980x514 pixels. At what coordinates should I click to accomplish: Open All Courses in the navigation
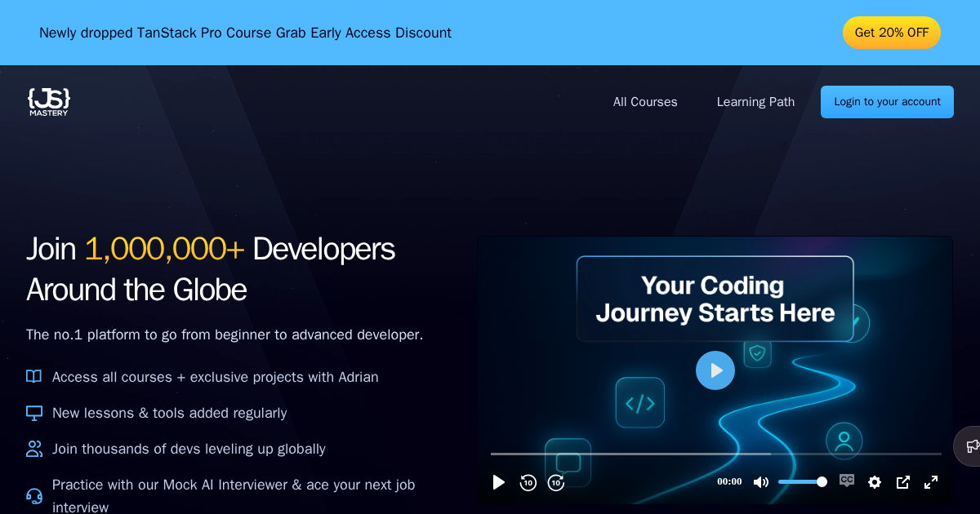[x=645, y=102]
